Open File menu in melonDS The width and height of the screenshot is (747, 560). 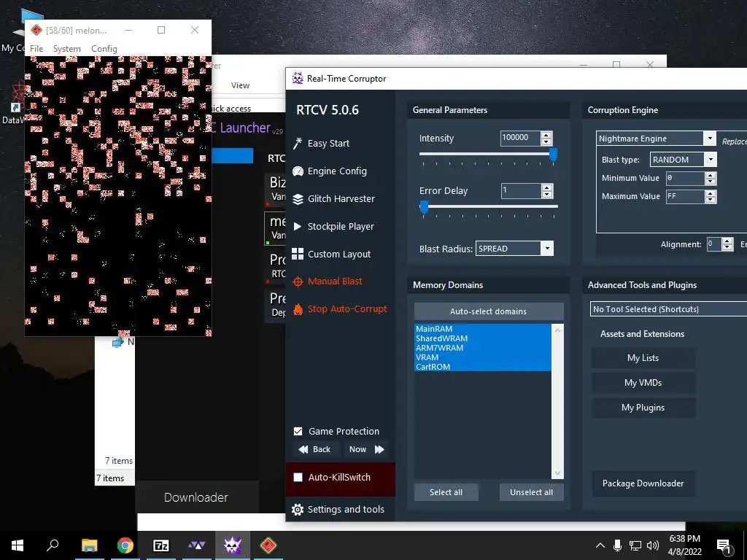point(36,49)
